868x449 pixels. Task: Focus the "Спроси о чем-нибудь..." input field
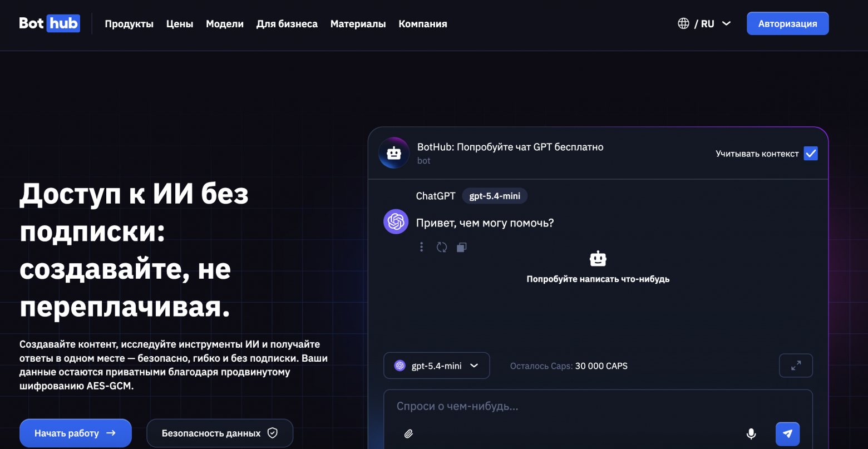tap(598, 419)
